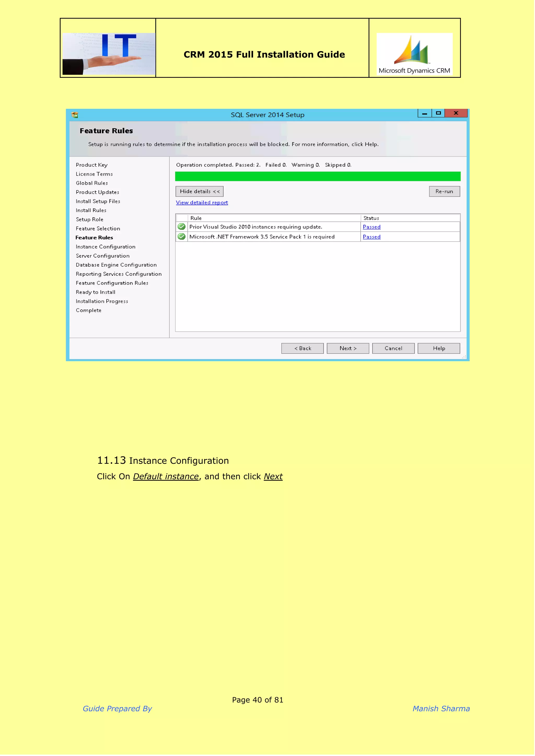The width and height of the screenshot is (535, 756).
Task: Click the Rule column header
Action: 274,218
